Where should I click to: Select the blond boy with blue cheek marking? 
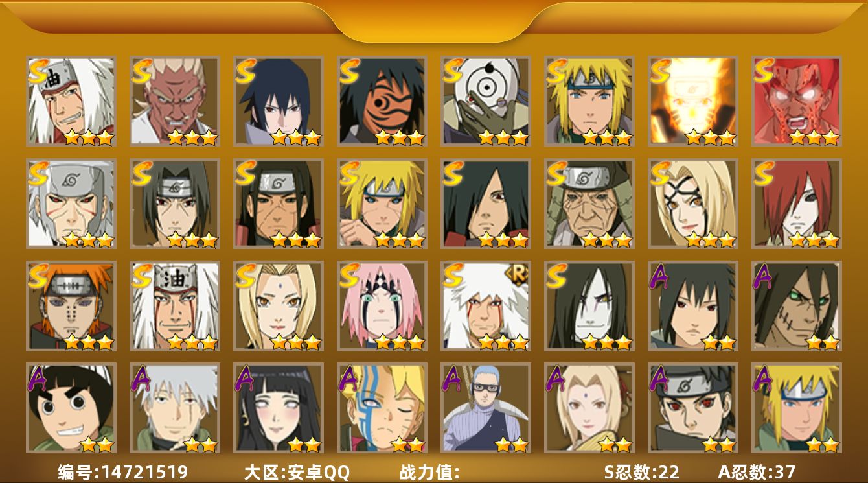pyautogui.click(x=382, y=408)
